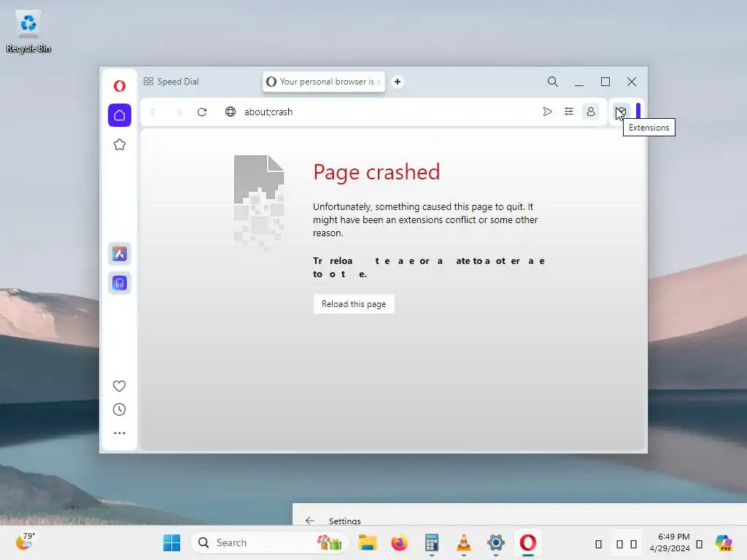The height and width of the screenshot is (560, 747).
Task: Open Windows Start menu
Action: 172,542
